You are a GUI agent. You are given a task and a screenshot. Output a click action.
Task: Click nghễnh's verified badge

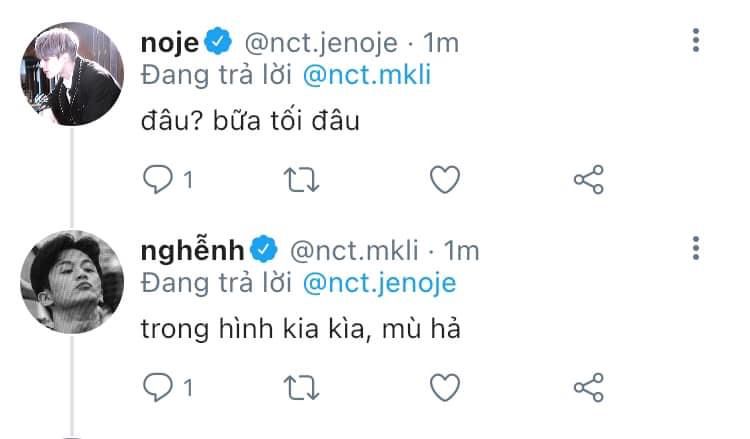264,249
